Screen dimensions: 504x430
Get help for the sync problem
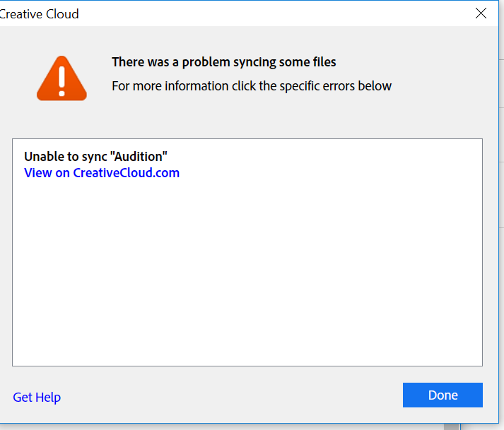coord(37,398)
